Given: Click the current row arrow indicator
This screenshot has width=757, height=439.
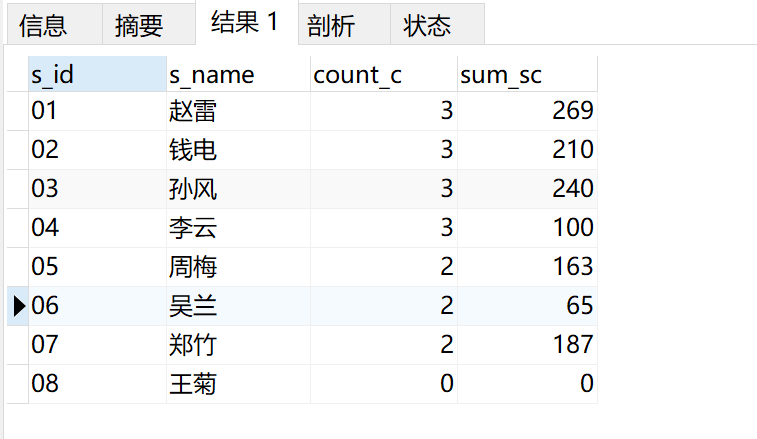Looking at the screenshot, I should pos(18,306).
